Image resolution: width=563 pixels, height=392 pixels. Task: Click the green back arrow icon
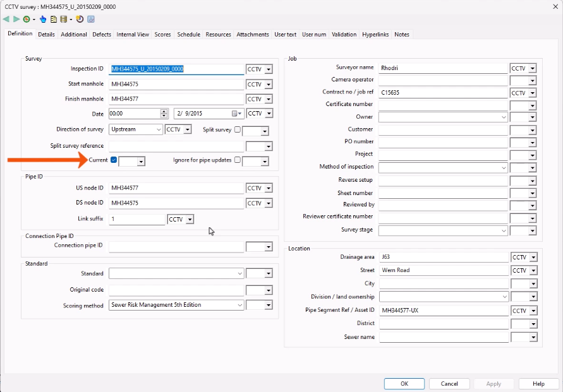(6, 19)
